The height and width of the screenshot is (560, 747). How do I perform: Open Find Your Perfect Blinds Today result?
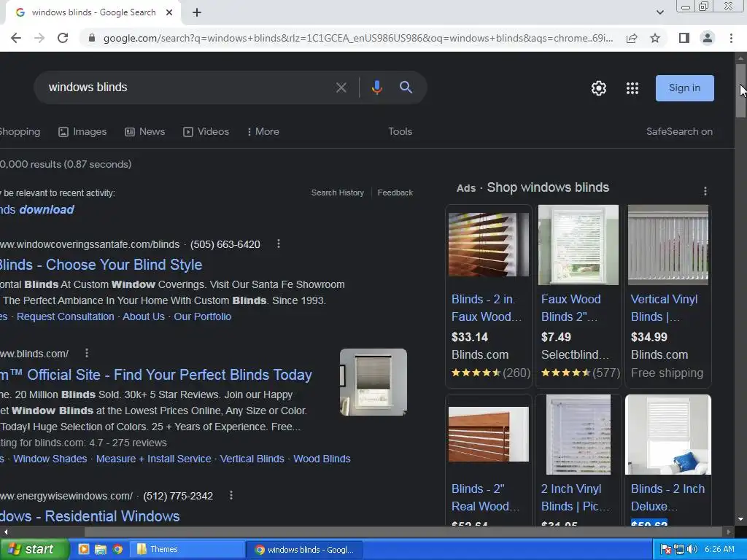(x=156, y=375)
